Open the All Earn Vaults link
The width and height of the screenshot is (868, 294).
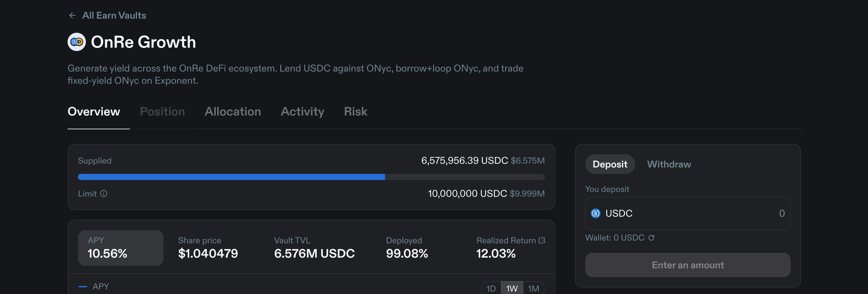pos(114,16)
